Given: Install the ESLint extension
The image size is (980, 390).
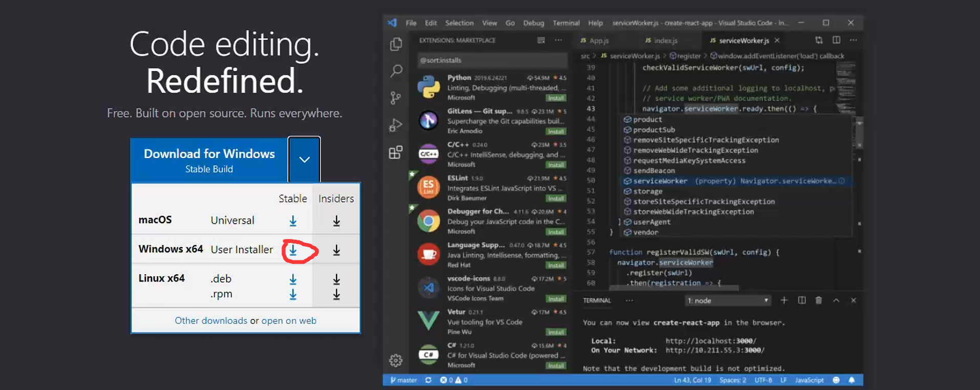Looking at the screenshot, I should (x=556, y=199).
